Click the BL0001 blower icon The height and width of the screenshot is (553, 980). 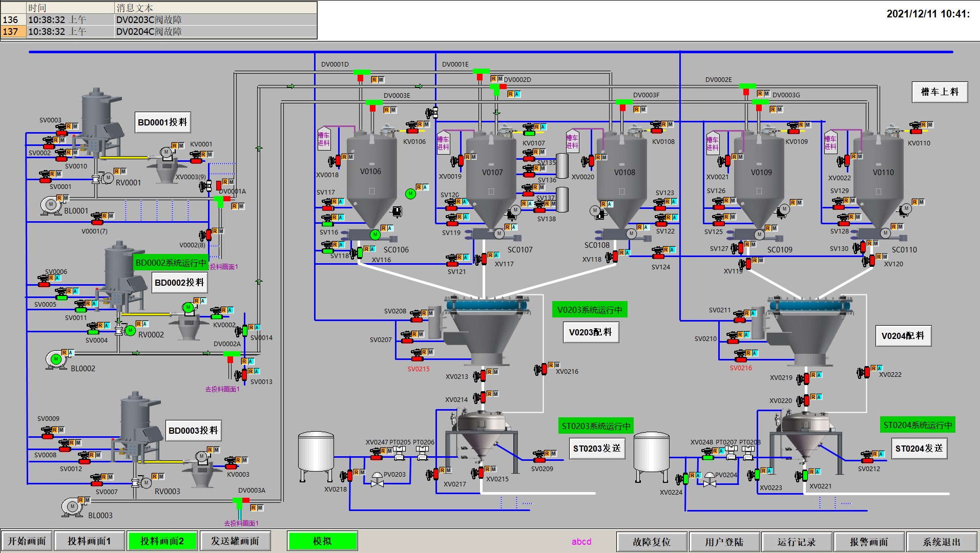(x=51, y=205)
